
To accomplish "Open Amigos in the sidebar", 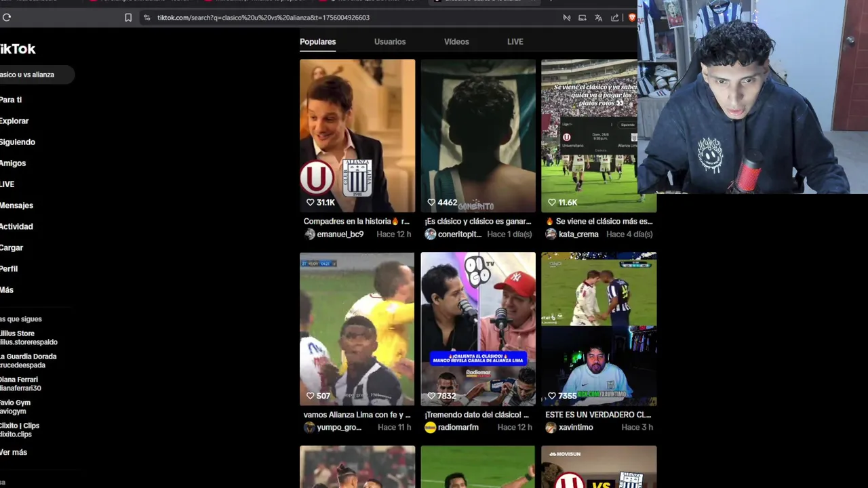I will (x=13, y=163).
